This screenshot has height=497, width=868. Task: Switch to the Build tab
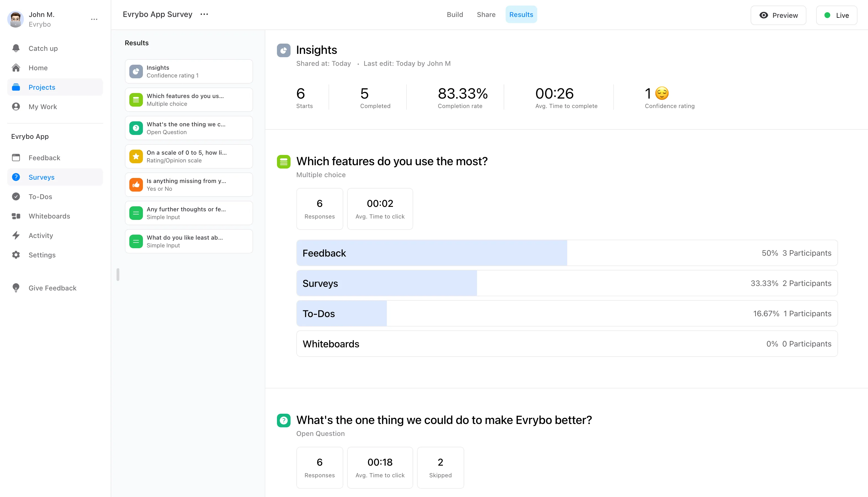pos(455,14)
